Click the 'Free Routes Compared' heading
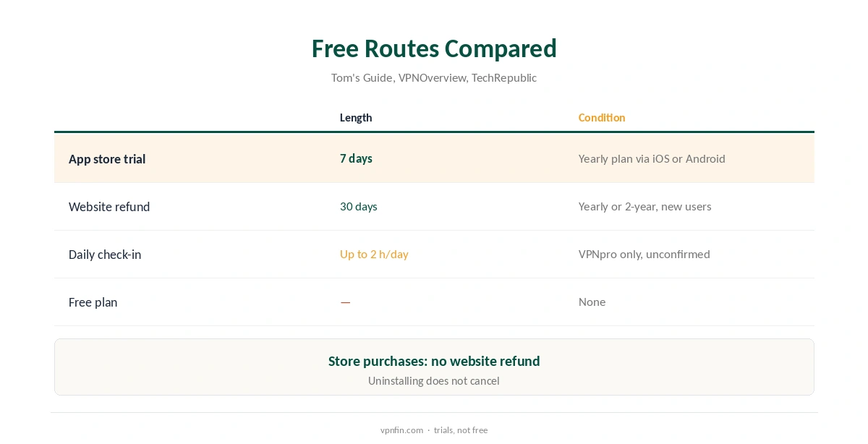 click(434, 48)
